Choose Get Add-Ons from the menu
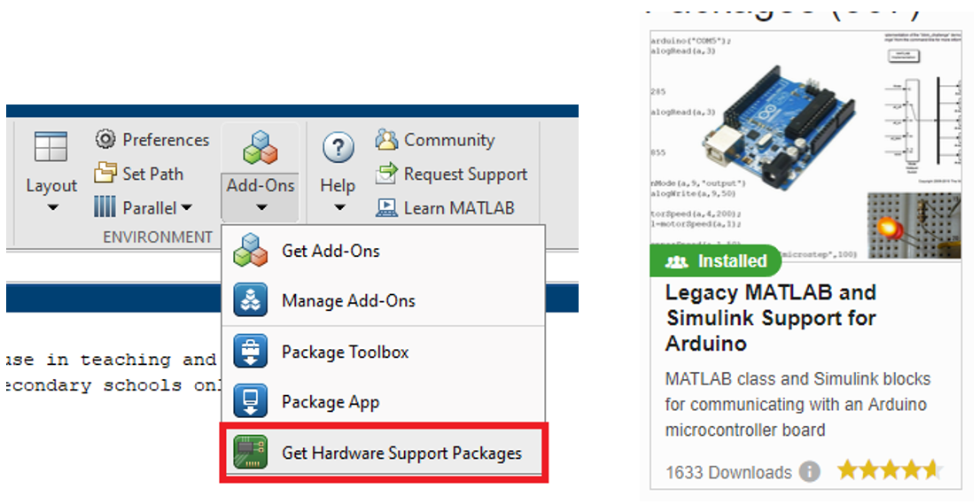Image resolution: width=980 pixels, height=504 pixels. coord(383,251)
